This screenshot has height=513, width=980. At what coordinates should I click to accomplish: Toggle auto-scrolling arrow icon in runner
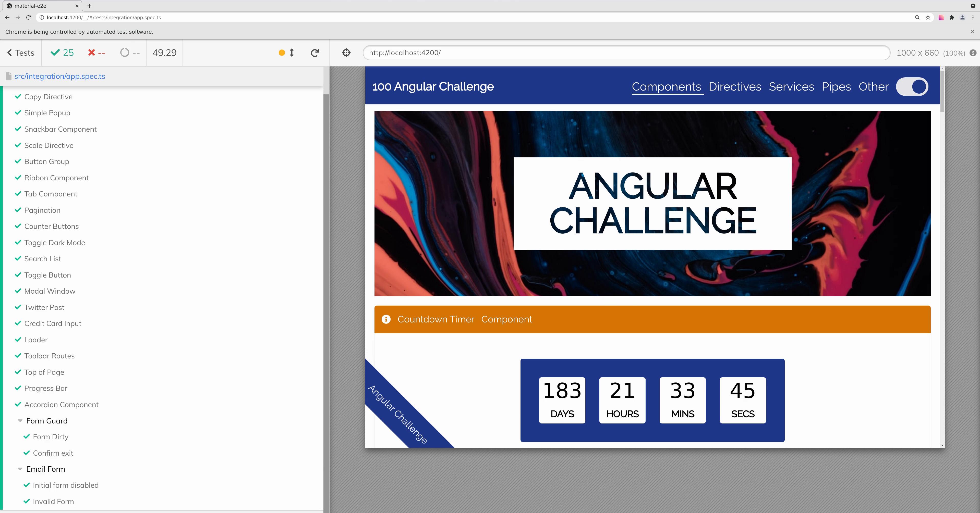click(292, 53)
